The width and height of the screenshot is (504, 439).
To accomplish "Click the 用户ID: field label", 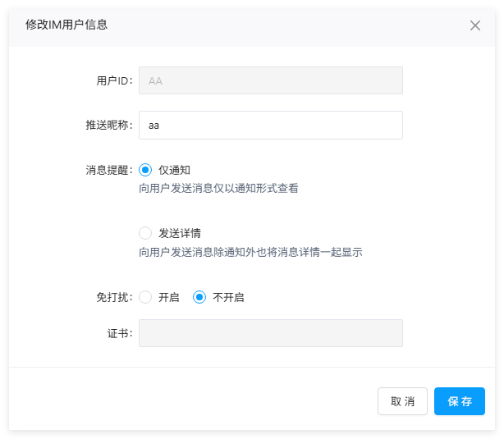I will click(x=114, y=80).
